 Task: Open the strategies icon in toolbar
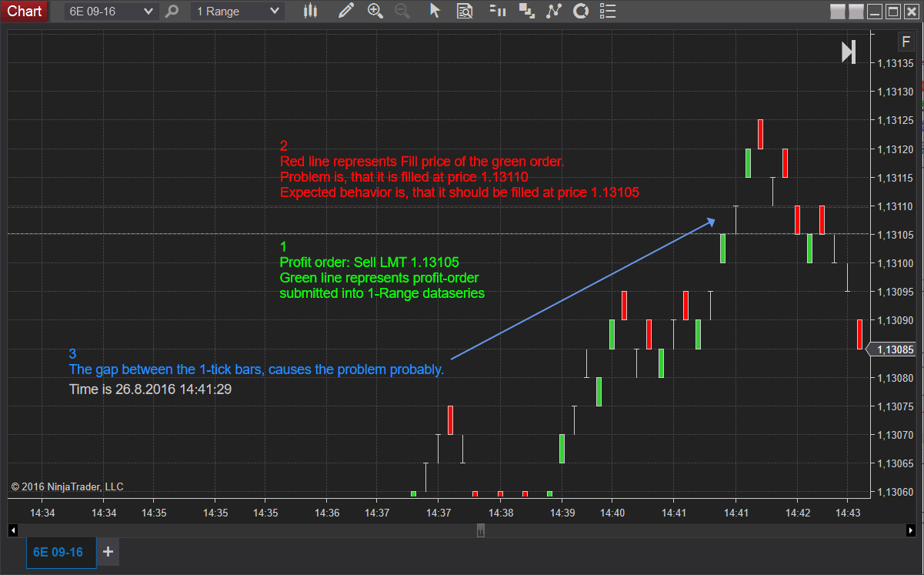point(526,11)
